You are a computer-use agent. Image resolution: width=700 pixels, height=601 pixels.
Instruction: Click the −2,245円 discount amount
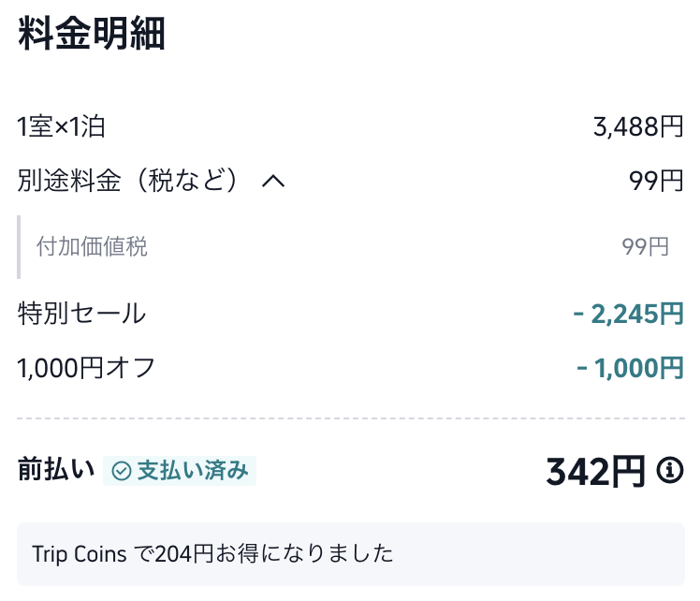click(x=628, y=314)
